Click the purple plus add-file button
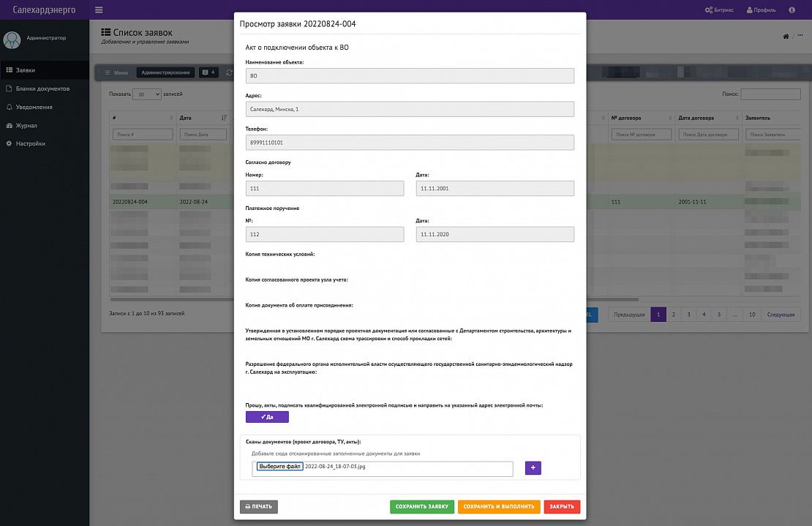Viewport: 812px width, 526px height. coord(533,467)
